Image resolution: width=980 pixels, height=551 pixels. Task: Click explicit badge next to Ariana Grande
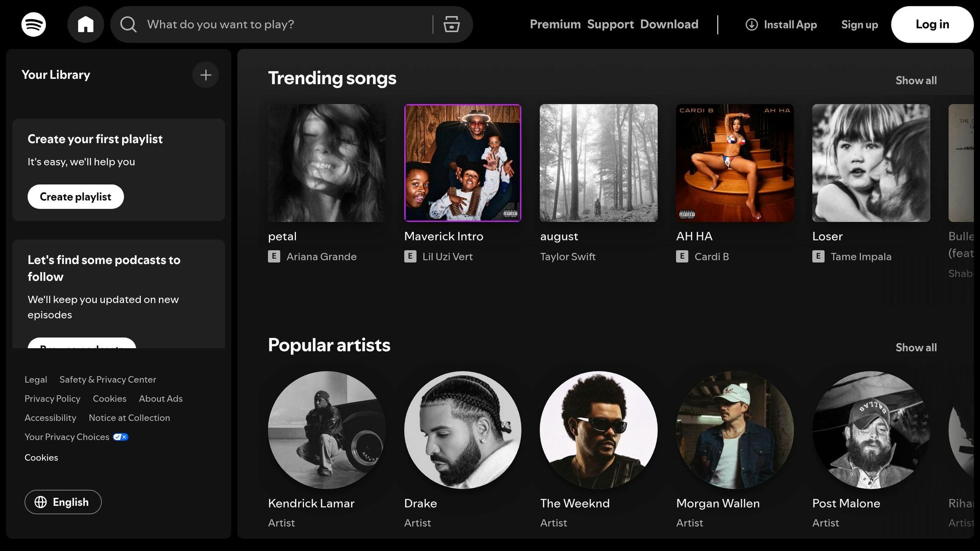click(x=274, y=256)
